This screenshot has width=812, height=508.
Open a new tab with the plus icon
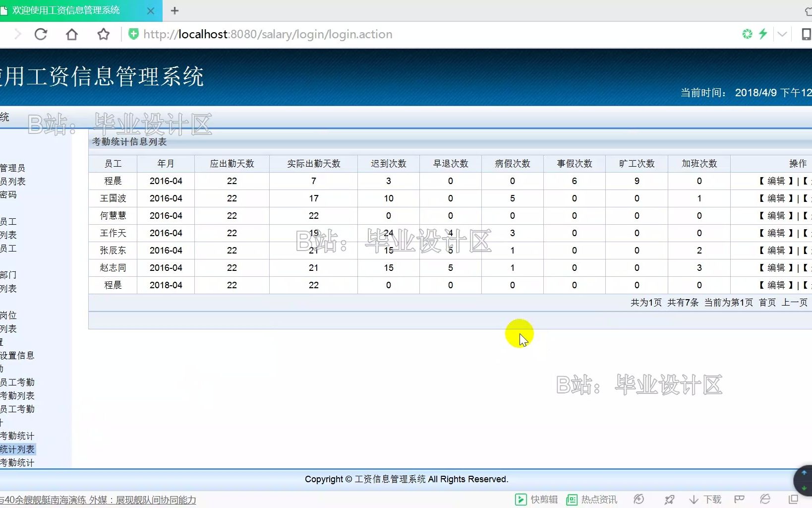pyautogui.click(x=174, y=10)
